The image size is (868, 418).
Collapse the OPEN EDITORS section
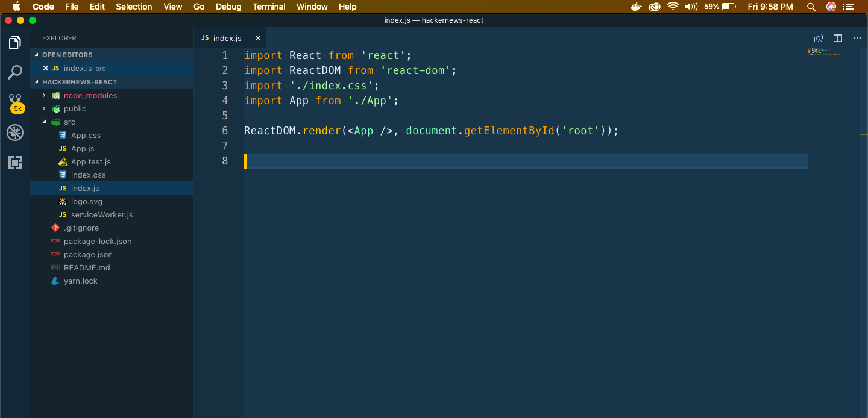[x=112, y=55]
